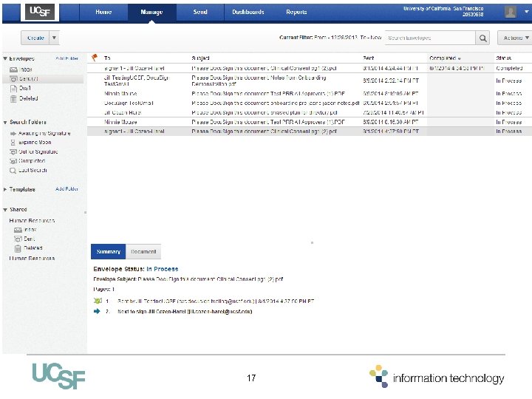Open the Inbox folder label under Envelopes
This screenshot has height=399, width=532.
(26, 69)
